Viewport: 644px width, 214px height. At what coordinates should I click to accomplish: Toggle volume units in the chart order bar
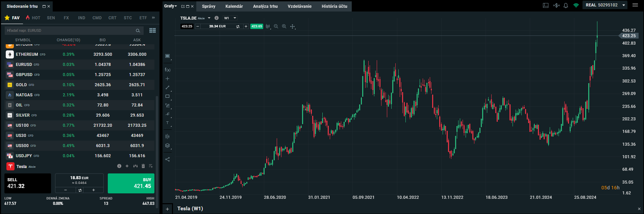(x=238, y=26)
